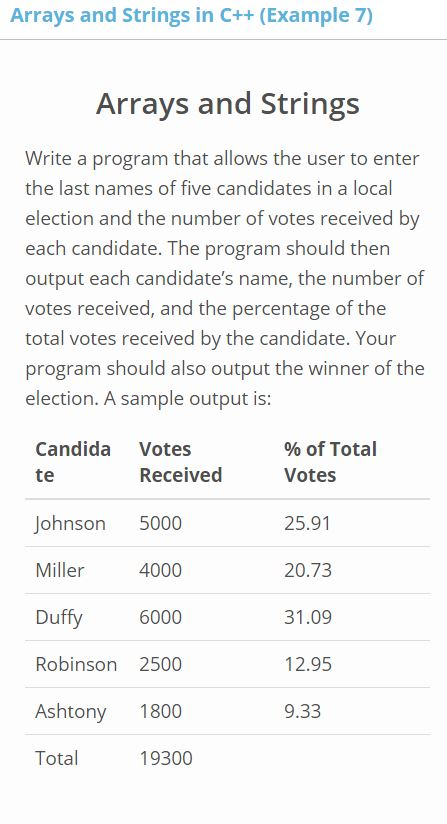Click the Johnson candidate cell
Screen dimensions: 447x824
[x=70, y=523]
